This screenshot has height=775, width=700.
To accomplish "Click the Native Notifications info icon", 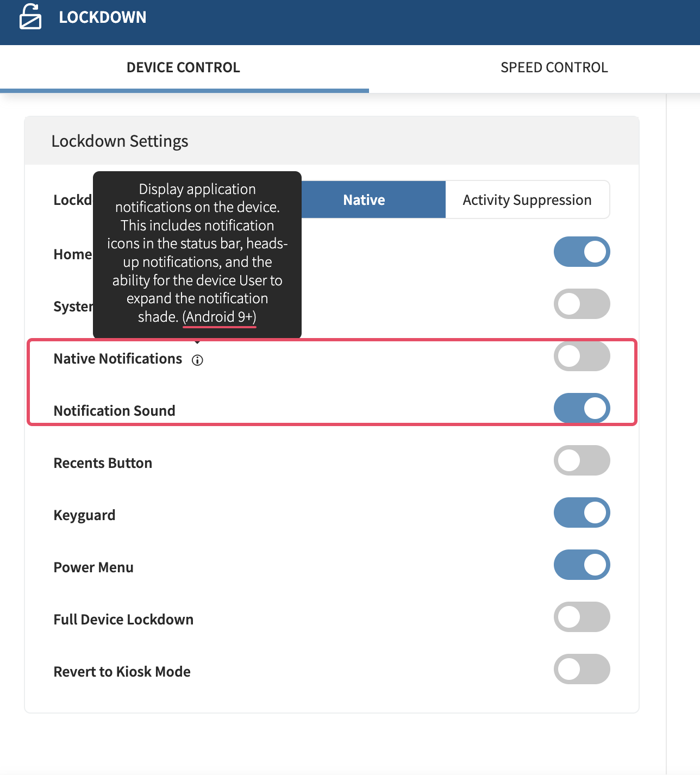I will click(197, 360).
